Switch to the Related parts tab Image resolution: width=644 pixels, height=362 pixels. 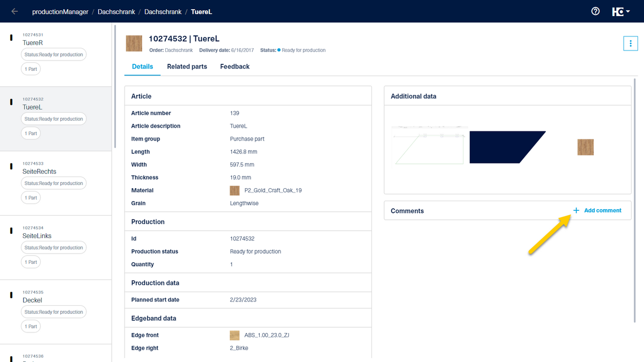pos(187,67)
